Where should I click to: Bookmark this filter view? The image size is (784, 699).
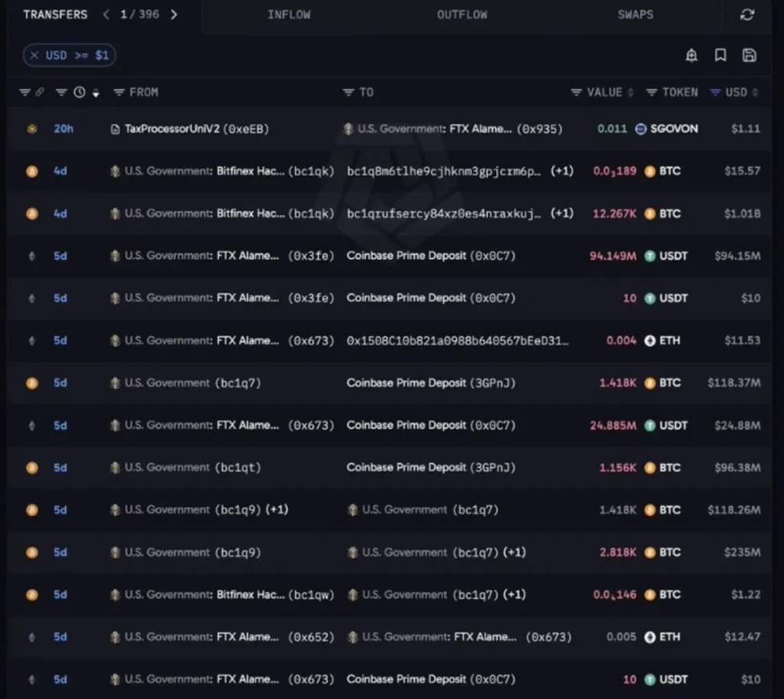720,55
